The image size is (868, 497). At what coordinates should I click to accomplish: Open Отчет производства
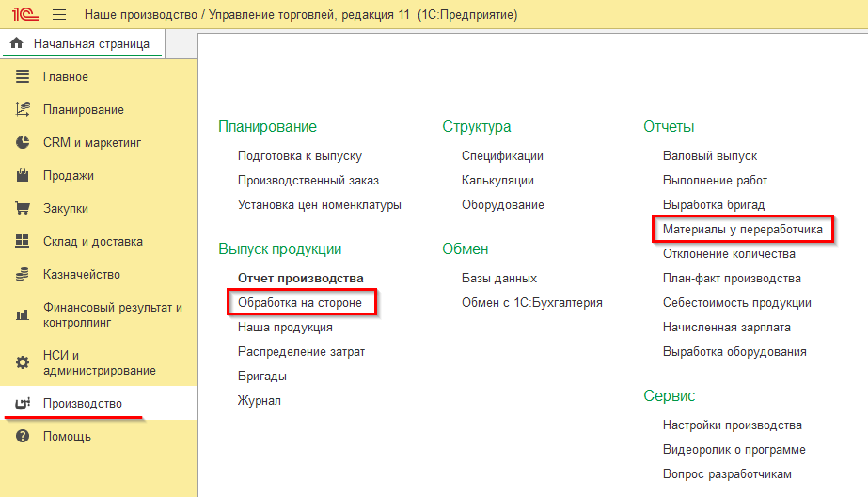click(301, 278)
